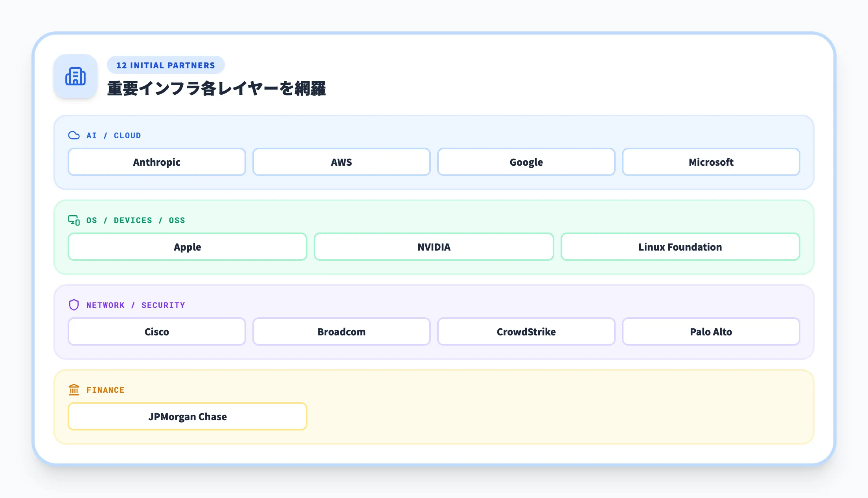
Task: Click the devices icon beside OS / DEVICES / OSS
Action: (74, 220)
